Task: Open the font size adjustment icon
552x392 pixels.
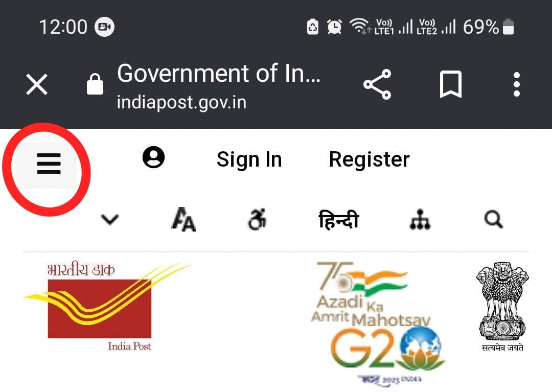Action: pyautogui.click(x=183, y=219)
